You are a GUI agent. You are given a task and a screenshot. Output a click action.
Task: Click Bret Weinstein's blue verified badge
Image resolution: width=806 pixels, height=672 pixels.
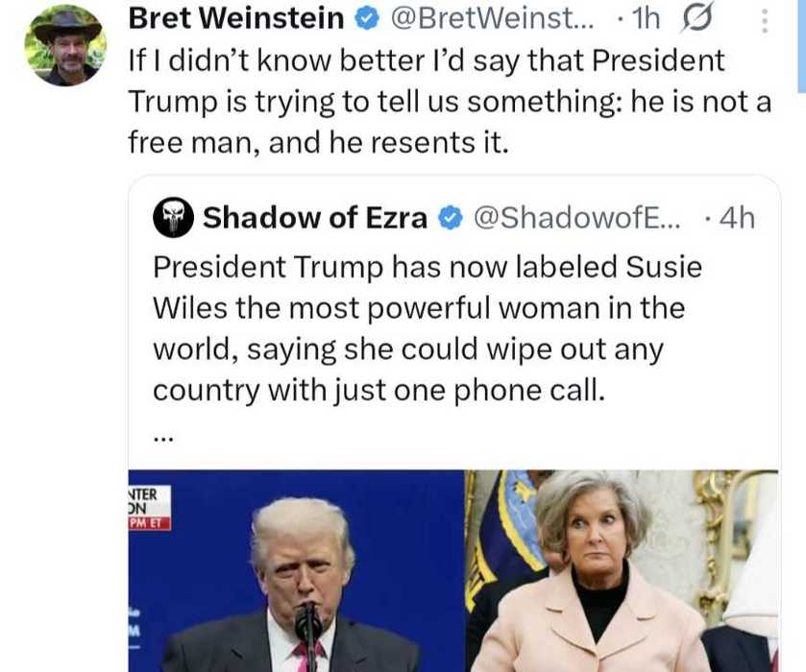coord(367,19)
